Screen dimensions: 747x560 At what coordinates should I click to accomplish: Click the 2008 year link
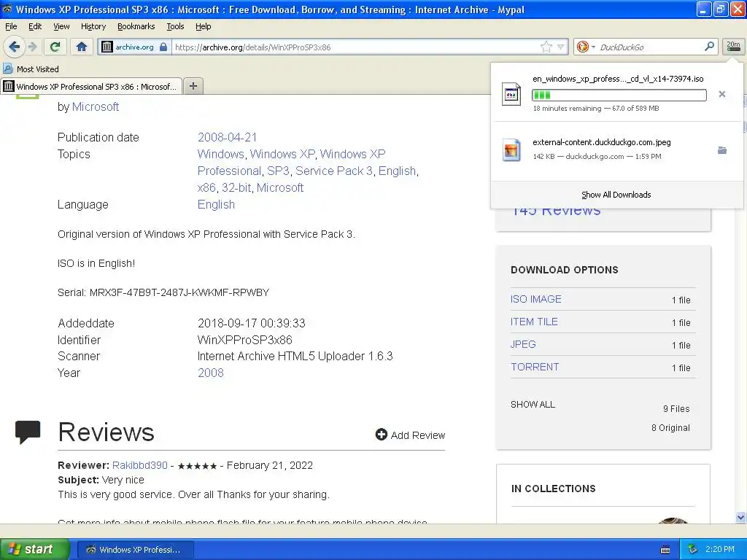pyautogui.click(x=211, y=373)
